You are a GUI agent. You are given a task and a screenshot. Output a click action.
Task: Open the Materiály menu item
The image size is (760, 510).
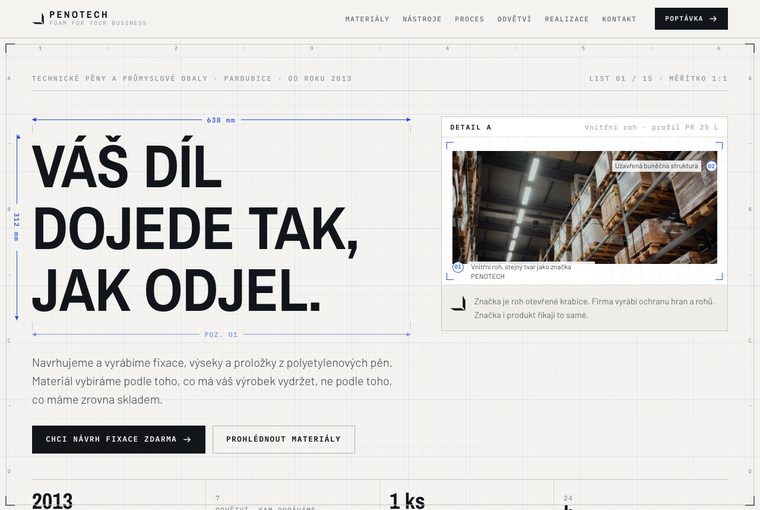coord(367,19)
